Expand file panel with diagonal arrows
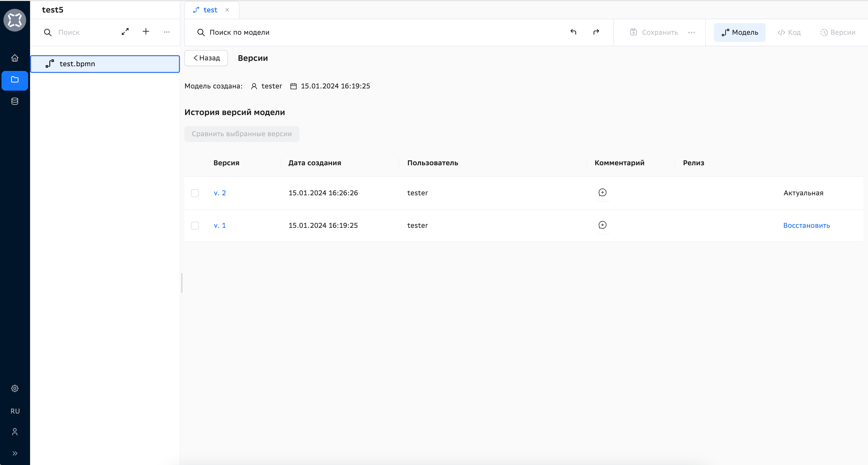 click(125, 32)
